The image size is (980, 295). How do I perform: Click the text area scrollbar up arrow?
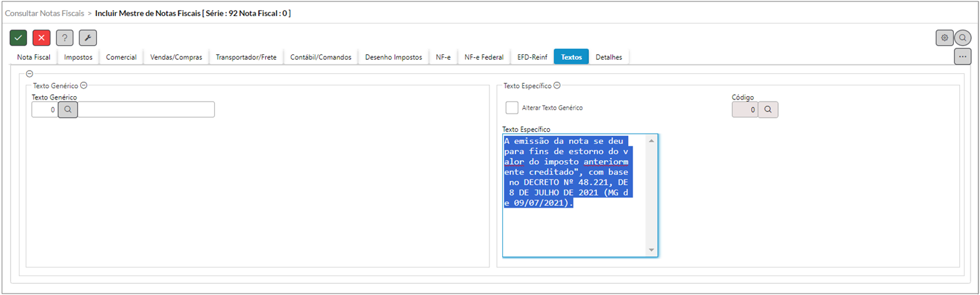(x=651, y=140)
